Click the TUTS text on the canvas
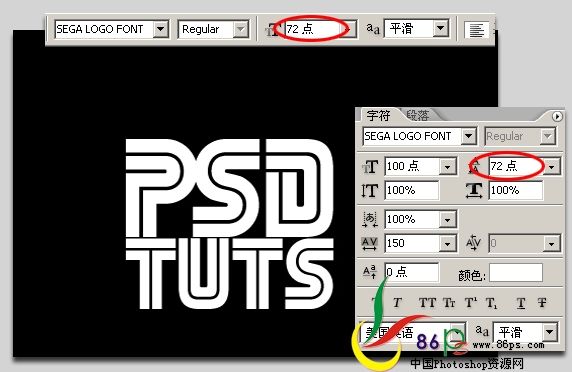The image size is (572, 372). (230, 274)
